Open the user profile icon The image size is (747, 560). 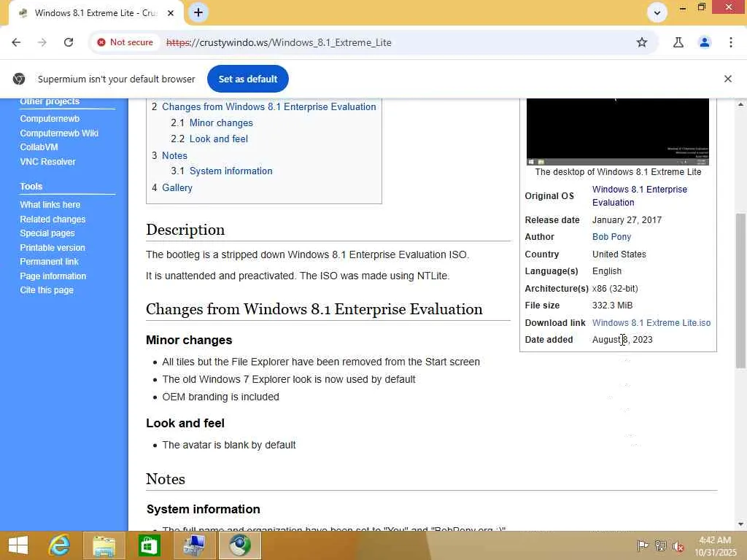[705, 42]
